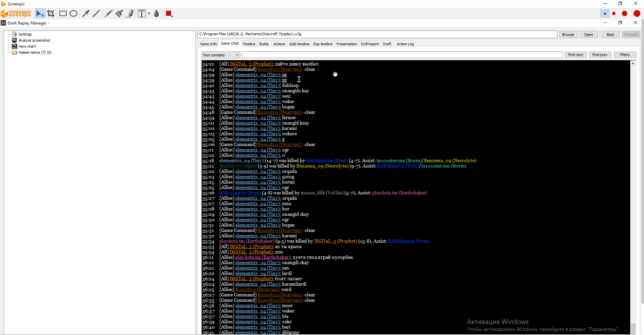The image size is (644, 335).
Task: Switch to the Exp timeline tab
Action: (x=323, y=44)
